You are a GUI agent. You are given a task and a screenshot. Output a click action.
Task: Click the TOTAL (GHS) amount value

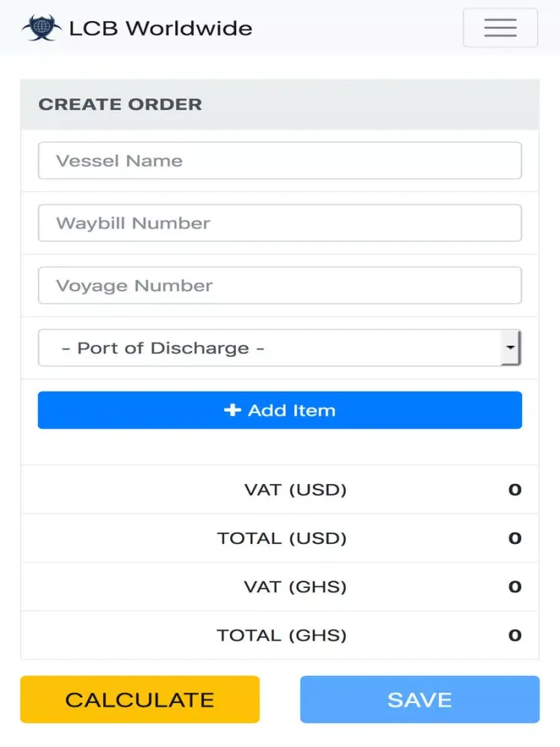click(514, 636)
